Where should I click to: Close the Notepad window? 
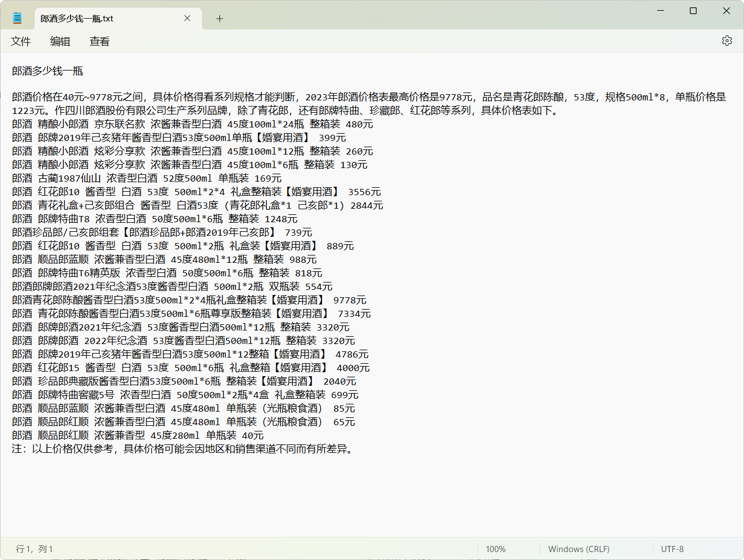pos(727,11)
